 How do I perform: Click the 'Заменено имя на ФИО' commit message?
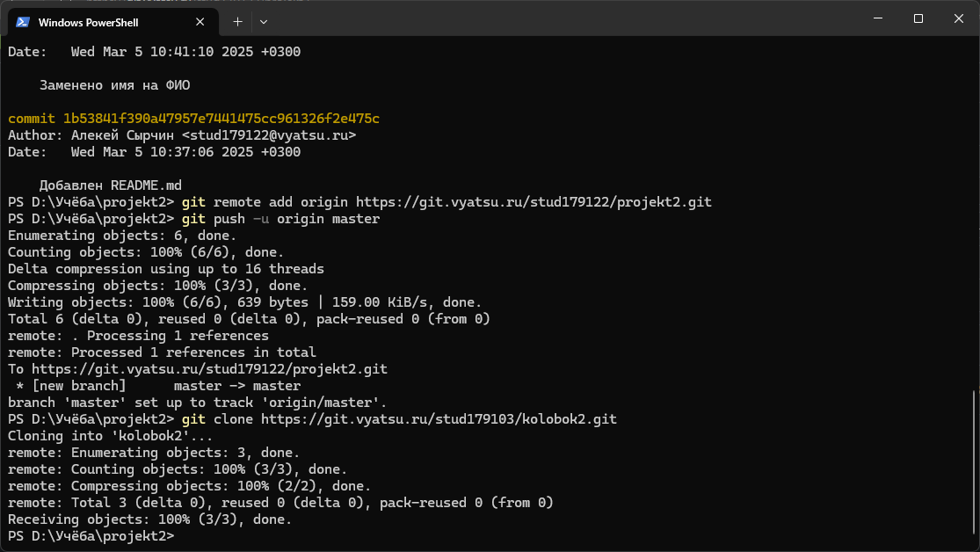pos(114,85)
